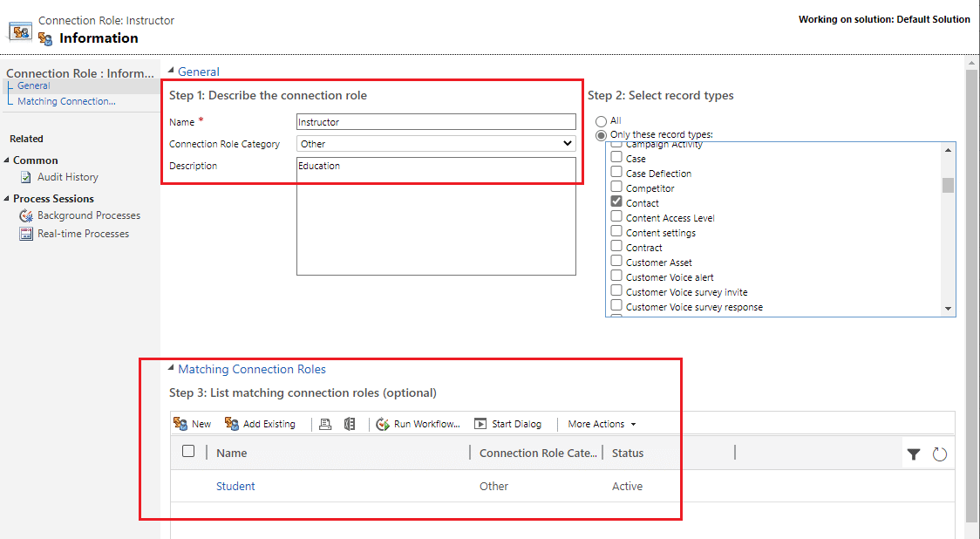The width and height of the screenshot is (980, 539).
Task: Open the Student connection role link
Action: (235, 486)
